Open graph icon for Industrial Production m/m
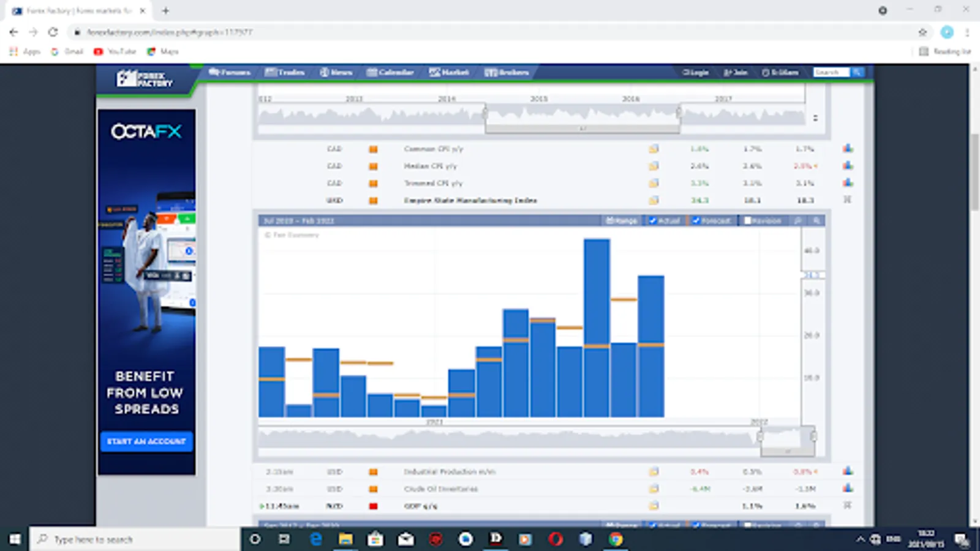The image size is (980, 551). pyautogui.click(x=848, y=471)
